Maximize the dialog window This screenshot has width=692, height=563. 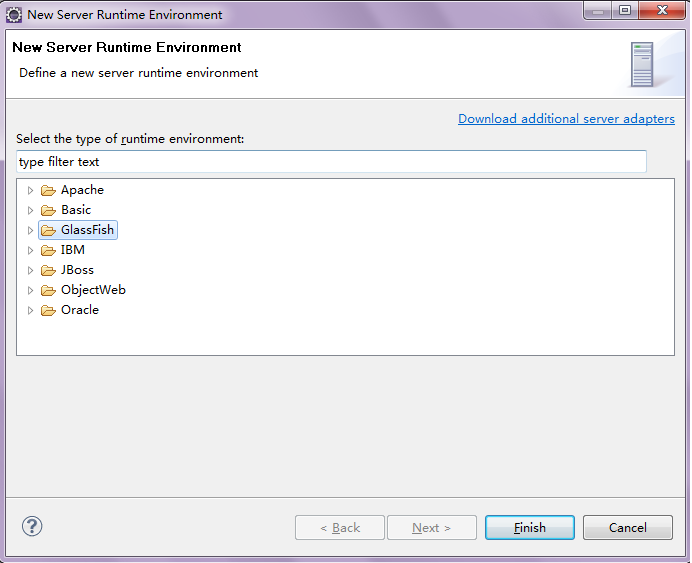click(625, 11)
